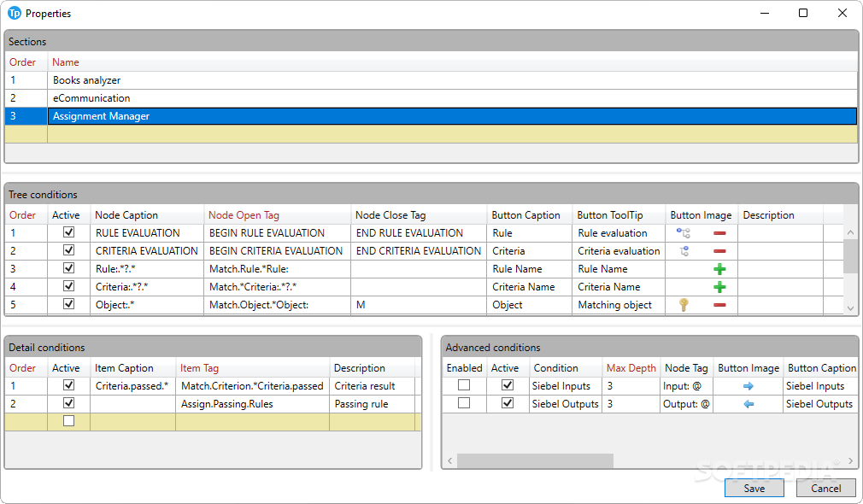Click the key icon in Object row
This screenshot has width=863, height=504.
[x=684, y=305]
